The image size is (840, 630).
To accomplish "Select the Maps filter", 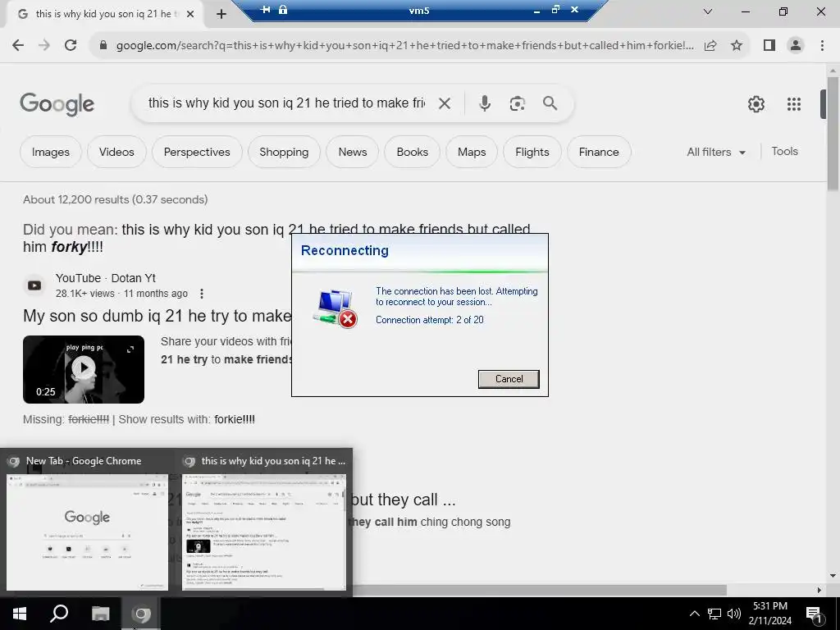I will pyautogui.click(x=472, y=152).
